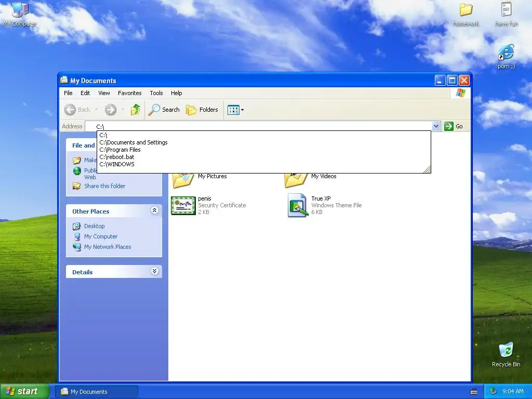The width and height of the screenshot is (532, 399).
Task: Click the Share this folder icon
Action: (77, 186)
